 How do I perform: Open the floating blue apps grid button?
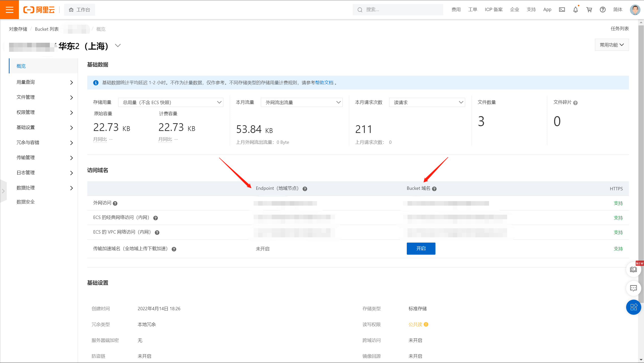coord(633,307)
